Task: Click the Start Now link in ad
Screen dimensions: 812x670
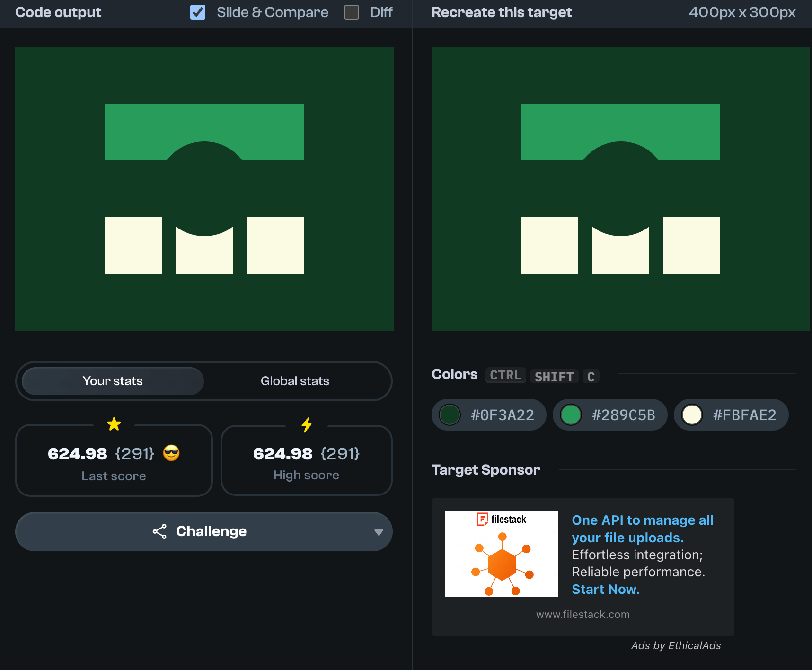Action: tap(605, 589)
